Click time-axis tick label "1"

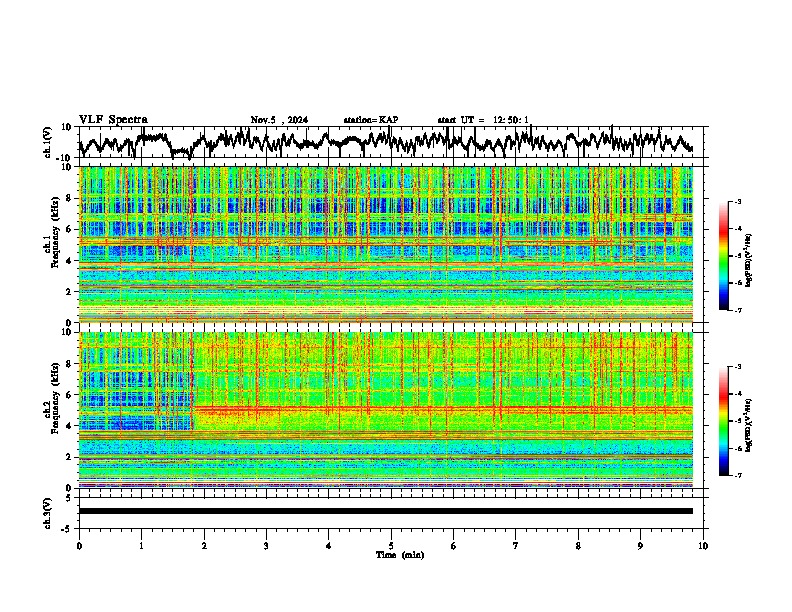[141, 546]
